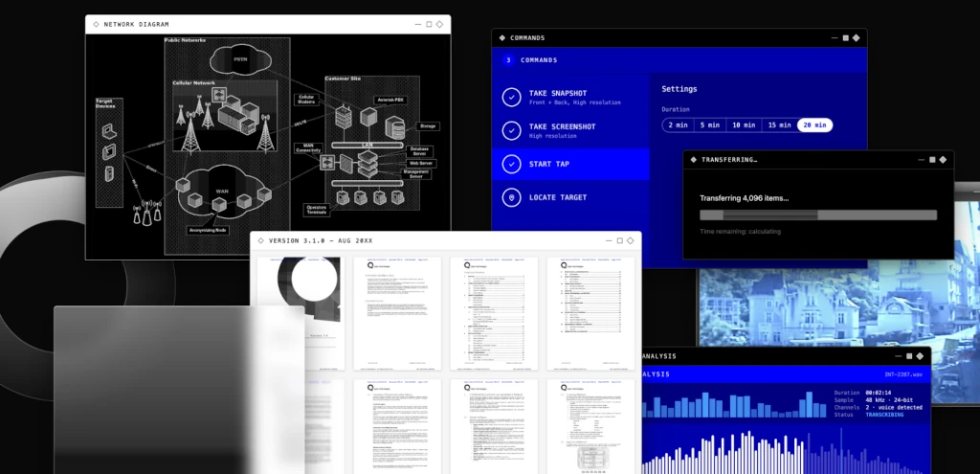This screenshot has height=474, width=980.
Task: Click the switch icon inside Cellular Network box
Action: coord(219,95)
